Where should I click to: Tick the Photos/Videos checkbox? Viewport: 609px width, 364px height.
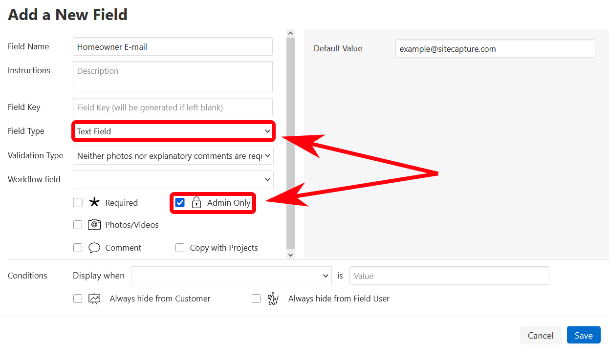pos(78,225)
